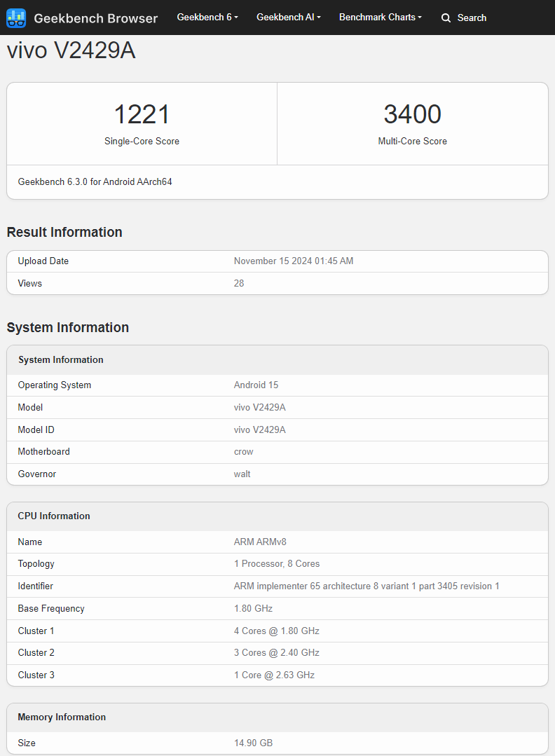The width and height of the screenshot is (555, 756).
Task: Select Geekbench 6.3.0 for Android AArch64 text
Action: click(95, 181)
